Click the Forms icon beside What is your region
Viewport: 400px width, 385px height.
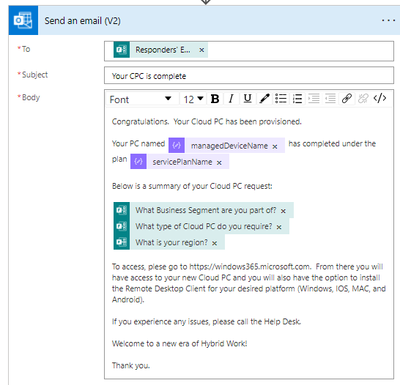pyautogui.click(x=121, y=242)
